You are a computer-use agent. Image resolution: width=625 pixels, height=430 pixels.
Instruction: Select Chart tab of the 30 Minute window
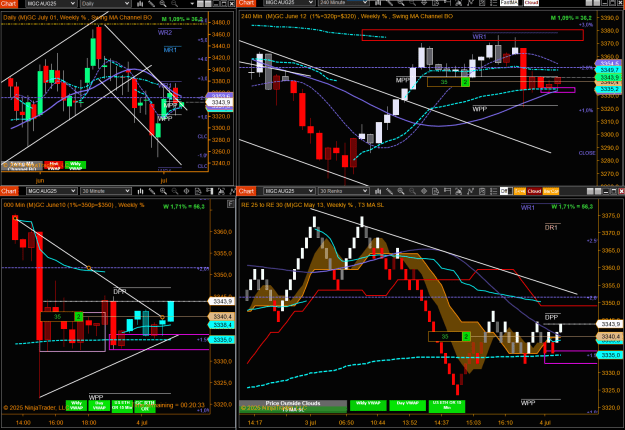[9, 191]
